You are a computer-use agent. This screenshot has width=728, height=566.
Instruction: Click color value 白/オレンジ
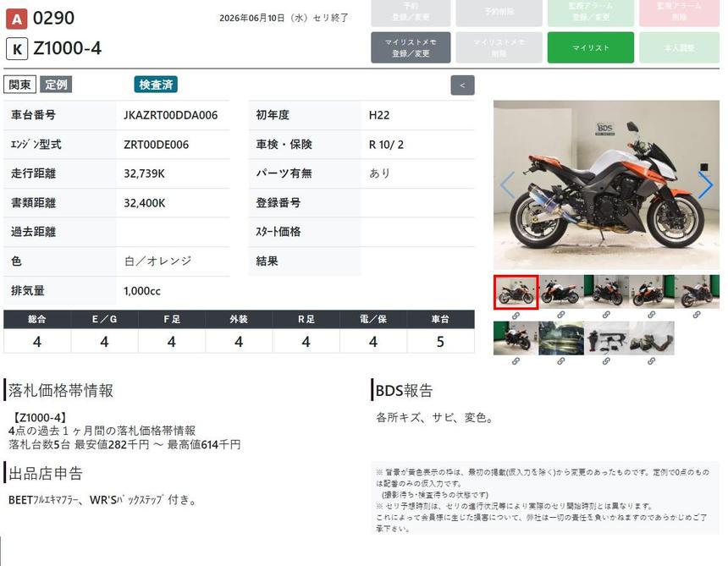tap(157, 261)
